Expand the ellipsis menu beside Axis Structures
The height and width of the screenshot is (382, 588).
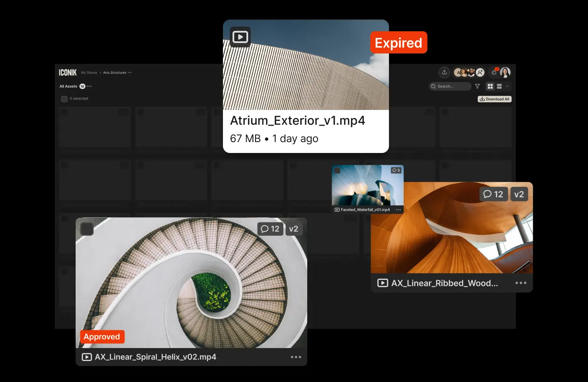coord(130,73)
